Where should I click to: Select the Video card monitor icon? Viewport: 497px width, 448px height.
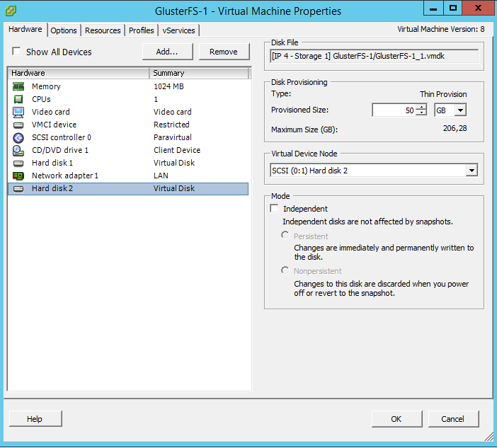tap(18, 112)
